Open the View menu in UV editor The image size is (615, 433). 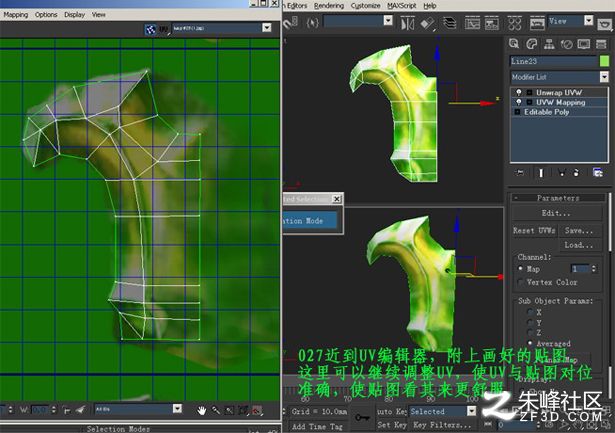[98, 15]
